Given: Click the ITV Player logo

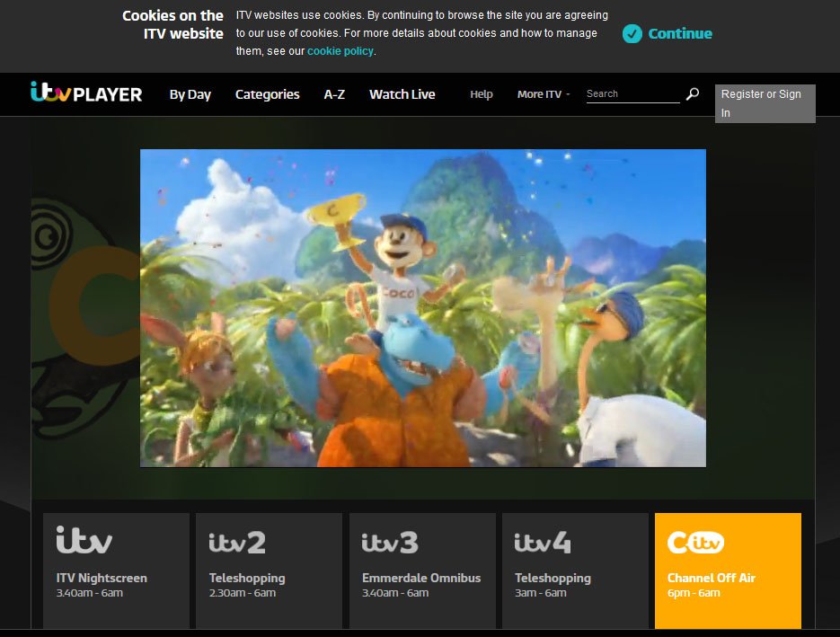Looking at the screenshot, I should point(86,93).
